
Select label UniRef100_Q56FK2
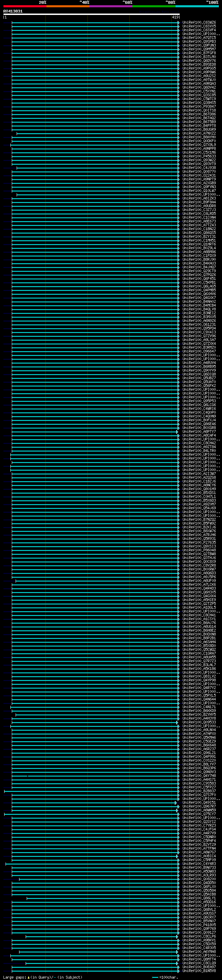pos(199,386)
